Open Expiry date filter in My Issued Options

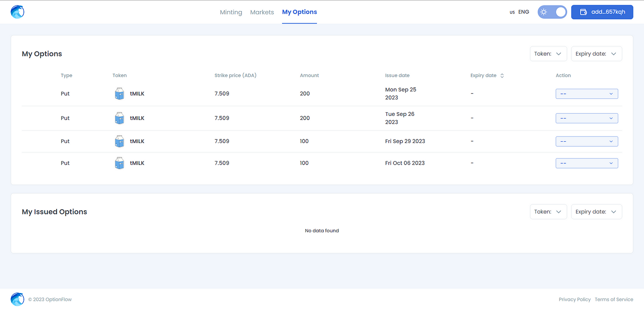(597, 212)
